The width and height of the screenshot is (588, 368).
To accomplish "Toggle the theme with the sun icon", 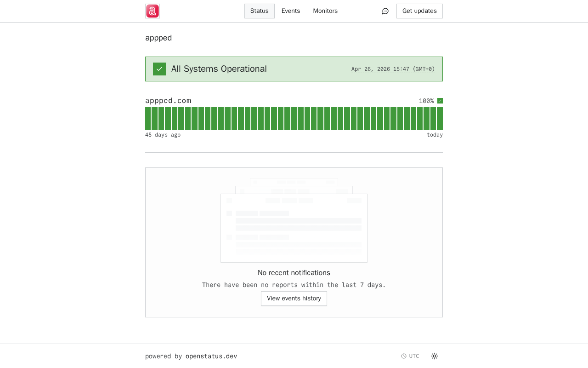I will click(x=435, y=356).
